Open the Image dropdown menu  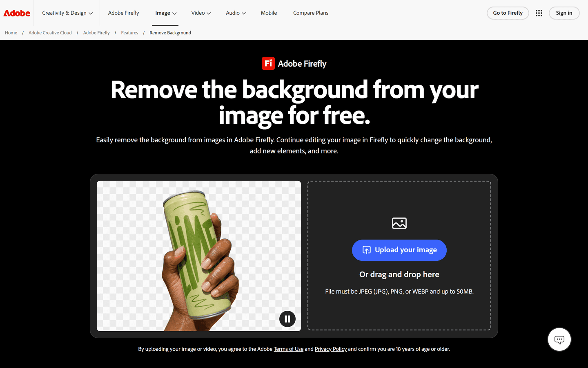click(166, 13)
